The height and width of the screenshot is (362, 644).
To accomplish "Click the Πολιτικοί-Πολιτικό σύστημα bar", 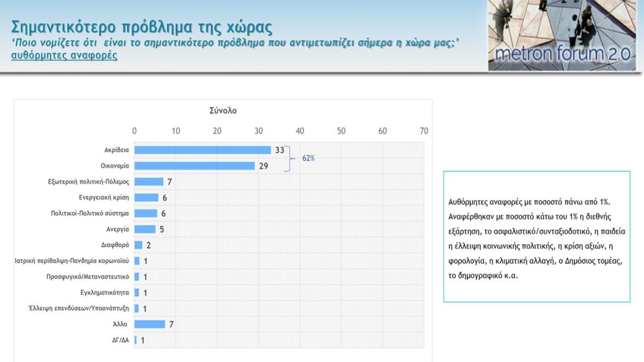I will point(145,213).
